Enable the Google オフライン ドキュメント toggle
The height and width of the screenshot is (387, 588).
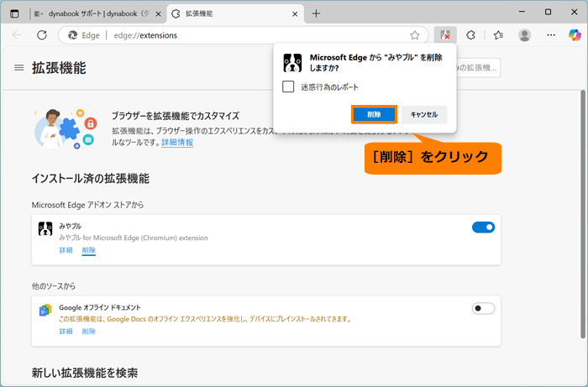tap(483, 308)
